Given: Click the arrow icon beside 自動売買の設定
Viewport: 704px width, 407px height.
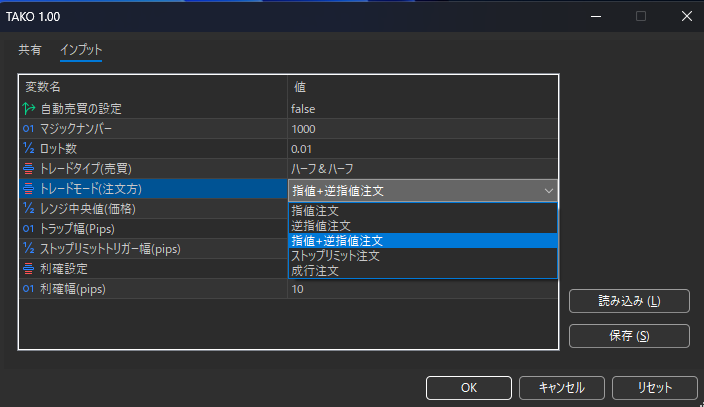Looking at the screenshot, I should pos(29,108).
